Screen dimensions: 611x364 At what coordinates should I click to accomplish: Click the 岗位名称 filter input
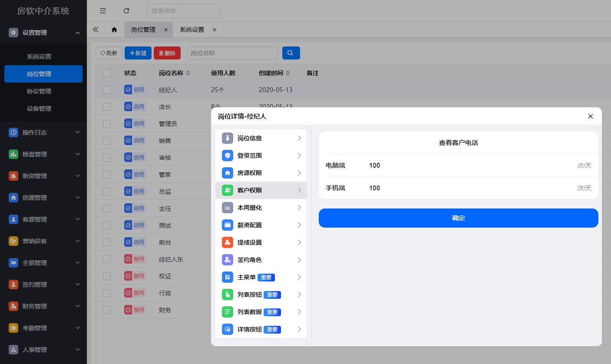click(232, 53)
